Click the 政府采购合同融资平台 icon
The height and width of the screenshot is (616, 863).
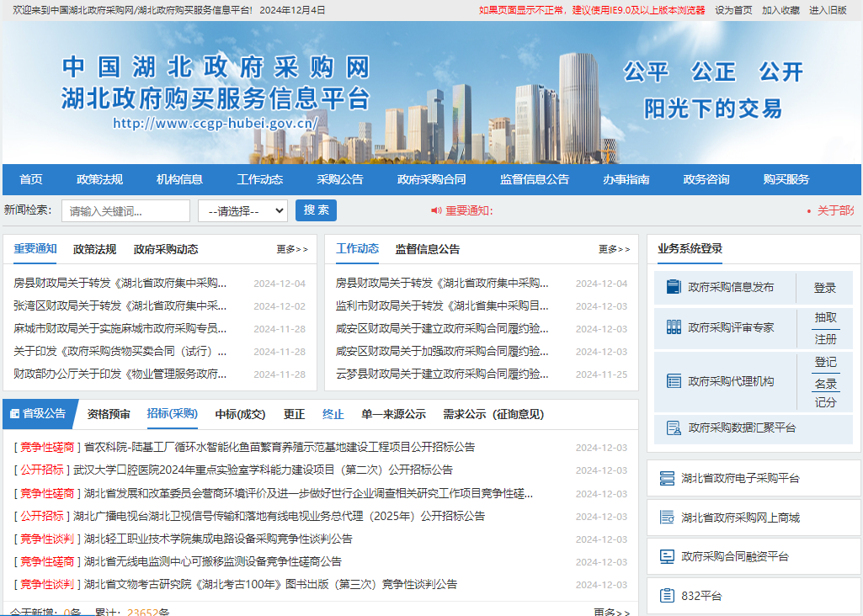tap(667, 556)
